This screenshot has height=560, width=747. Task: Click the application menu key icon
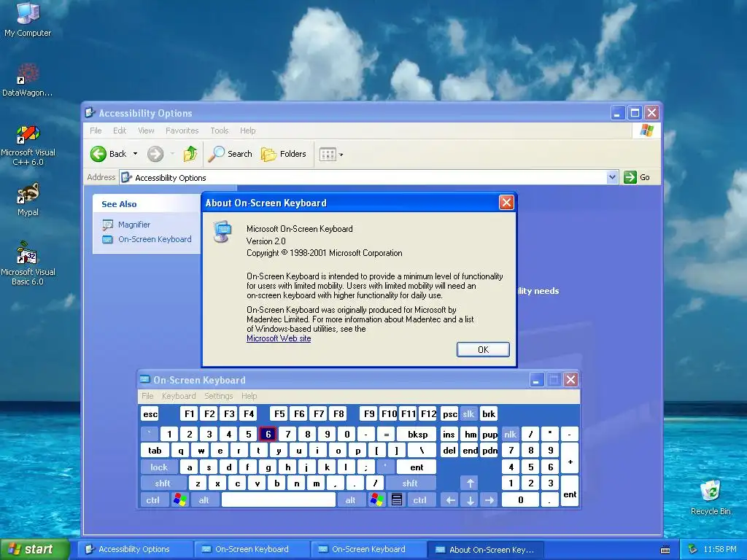[x=396, y=500]
